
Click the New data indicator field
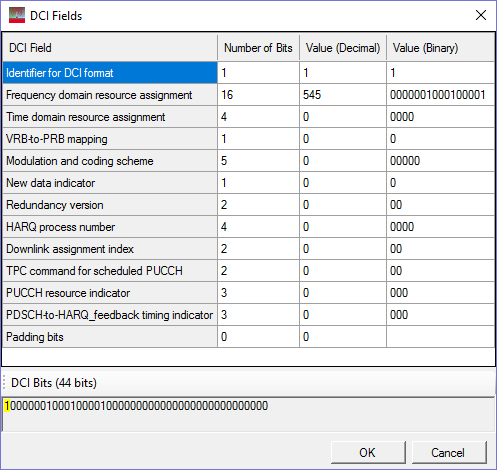coord(110,183)
